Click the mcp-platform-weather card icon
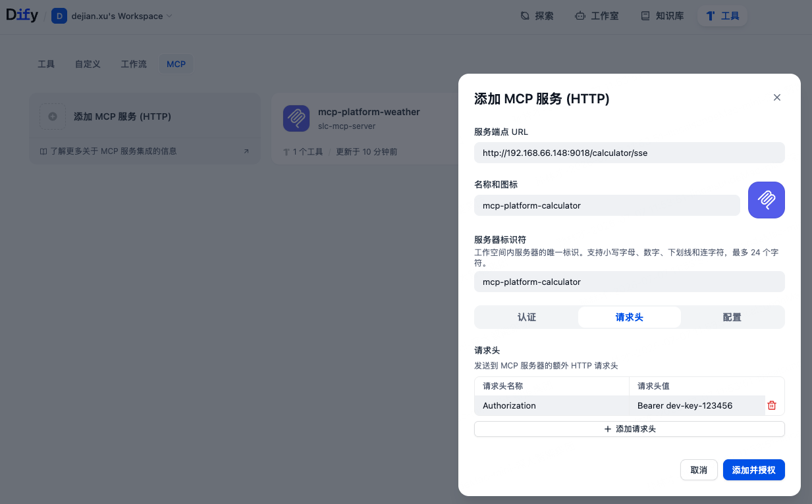The height and width of the screenshot is (504, 812). coord(296,118)
